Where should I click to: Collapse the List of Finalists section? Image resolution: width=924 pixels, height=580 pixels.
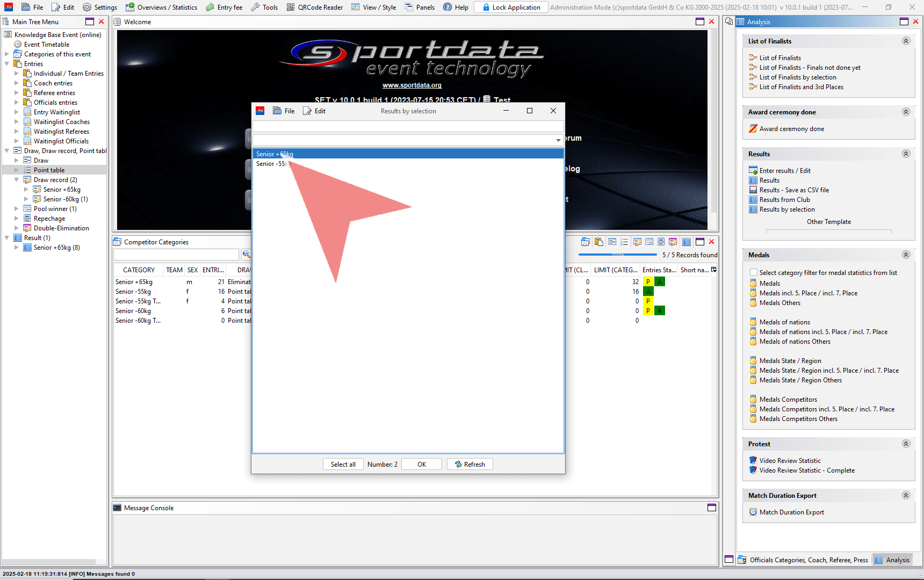coord(906,41)
